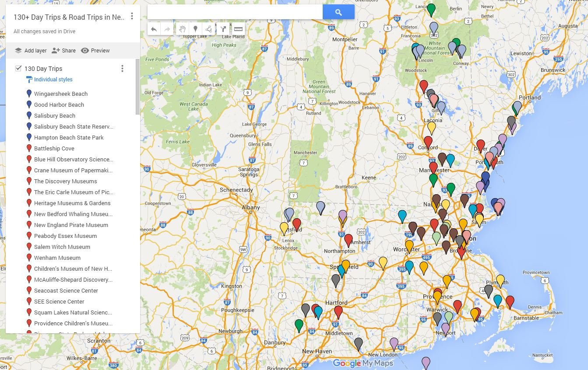Select Good Harbor Beach in the list
The width and height of the screenshot is (588, 370).
tap(59, 105)
